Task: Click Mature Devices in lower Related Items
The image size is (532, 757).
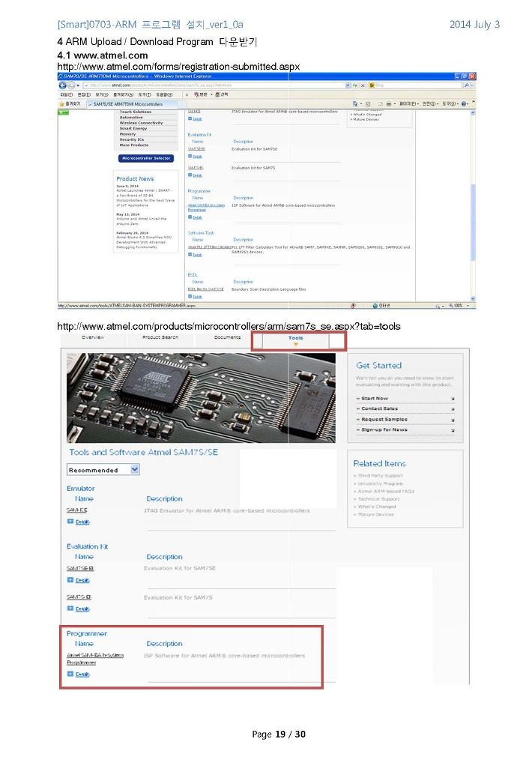Action: (376, 515)
